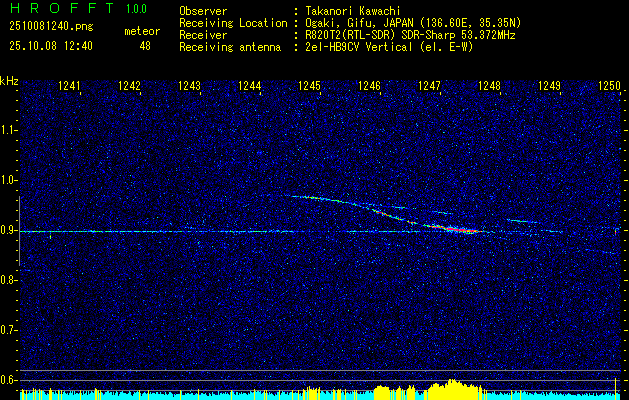This screenshot has height=400, width=629.
Task: Click the meteor label
Action: pyautogui.click(x=142, y=31)
